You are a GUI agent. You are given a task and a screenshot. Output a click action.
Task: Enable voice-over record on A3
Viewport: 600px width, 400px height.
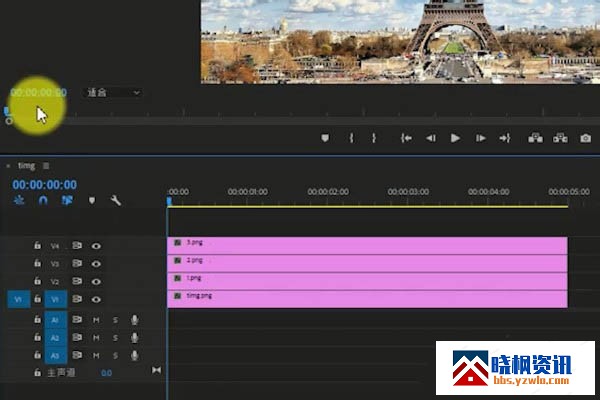coord(134,356)
